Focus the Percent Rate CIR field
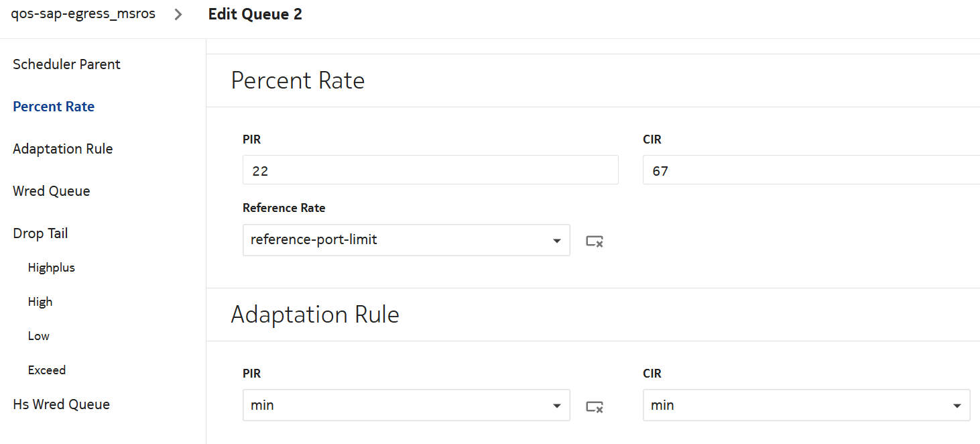The image size is (980, 444). (x=810, y=170)
